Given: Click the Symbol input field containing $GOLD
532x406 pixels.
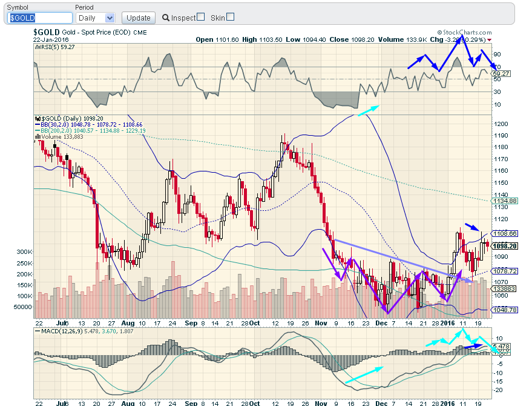Looking at the screenshot, I should [x=40, y=18].
